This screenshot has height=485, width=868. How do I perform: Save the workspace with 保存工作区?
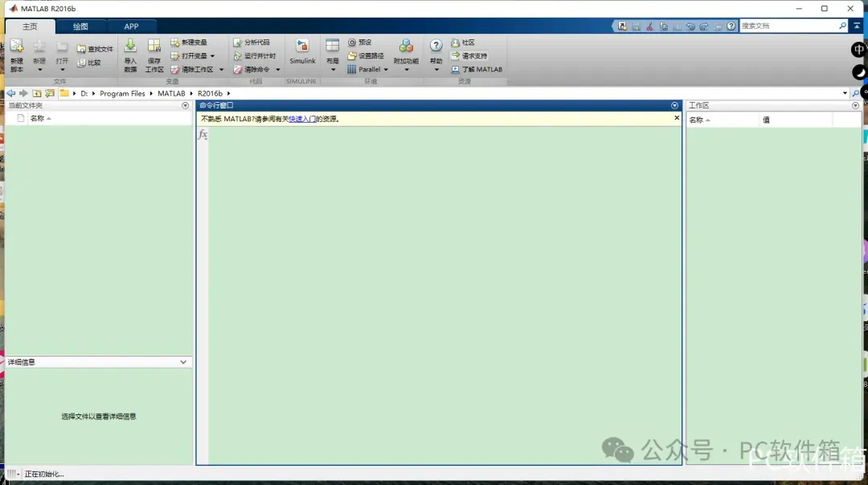(x=154, y=55)
